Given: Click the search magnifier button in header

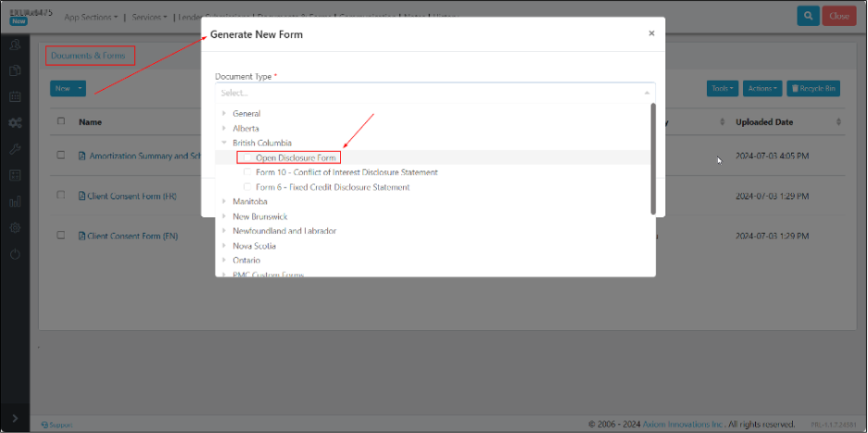Looking at the screenshot, I should tap(809, 16).
